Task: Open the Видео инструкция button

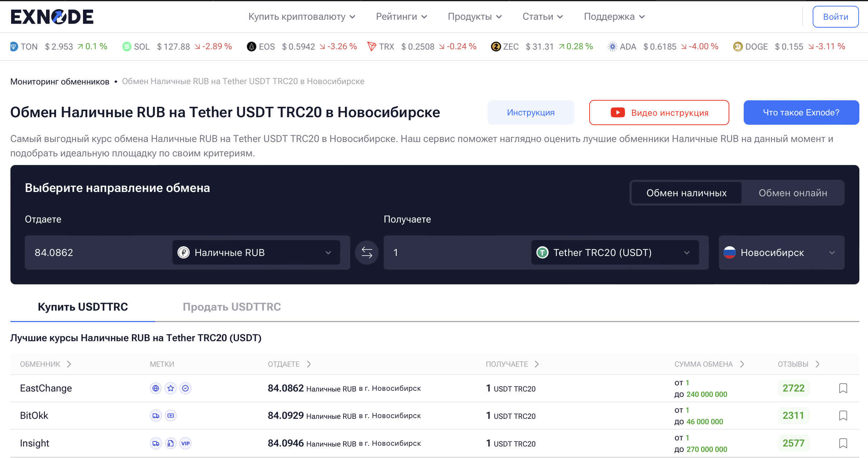Action: click(x=659, y=113)
